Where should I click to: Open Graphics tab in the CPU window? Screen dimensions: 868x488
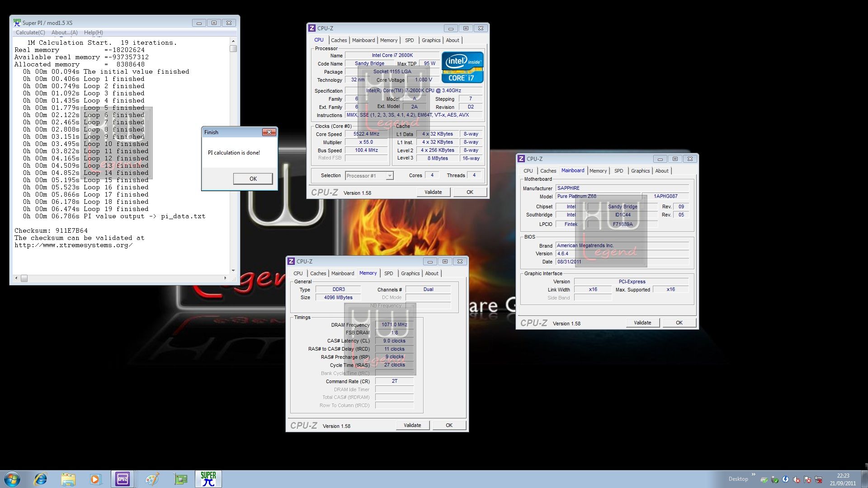pos(431,40)
